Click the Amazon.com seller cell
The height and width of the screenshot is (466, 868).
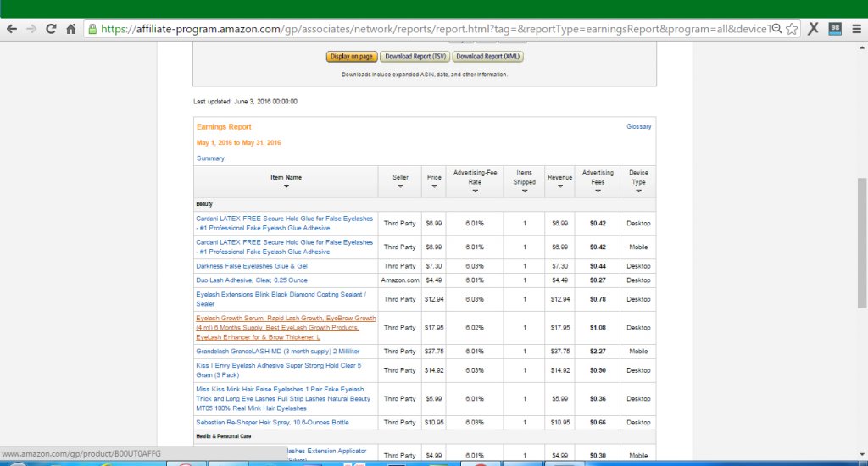(400, 280)
